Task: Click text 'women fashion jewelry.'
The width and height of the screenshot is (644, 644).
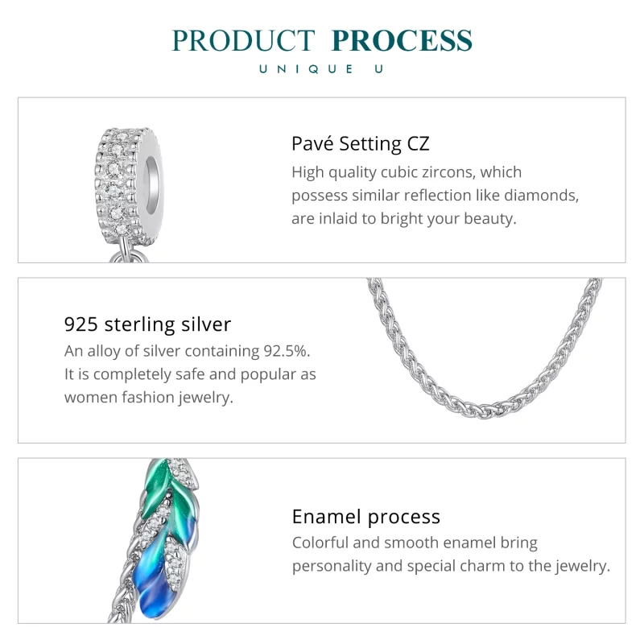Action: pyautogui.click(x=149, y=398)
